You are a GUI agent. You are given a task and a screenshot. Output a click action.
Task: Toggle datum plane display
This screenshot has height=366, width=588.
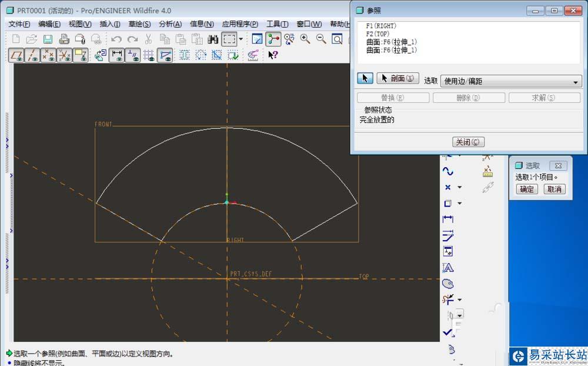(16, 55)
